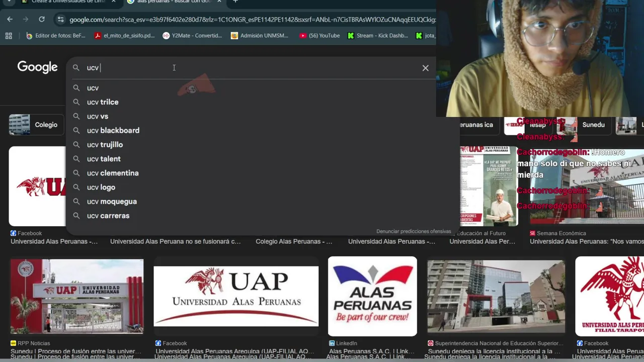The height and width of the screenshot is (362, 644).
Task: Close the 'alas peruanas' search tab
Action: point(219,2)
